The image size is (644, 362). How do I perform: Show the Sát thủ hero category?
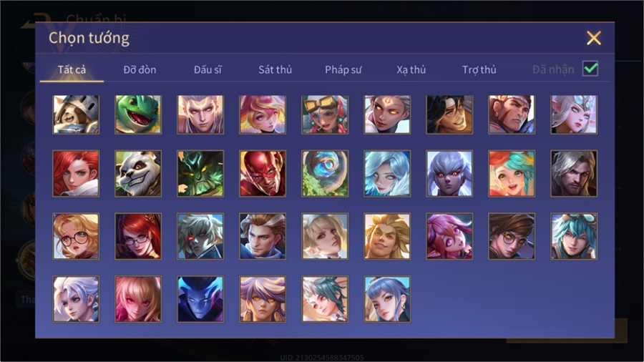click(275, 70)
